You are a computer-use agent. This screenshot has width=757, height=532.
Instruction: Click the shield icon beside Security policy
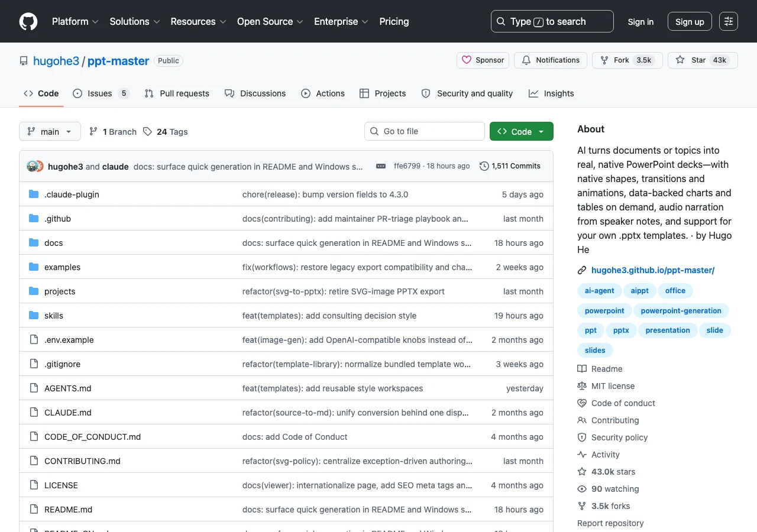tap(582, 437)
